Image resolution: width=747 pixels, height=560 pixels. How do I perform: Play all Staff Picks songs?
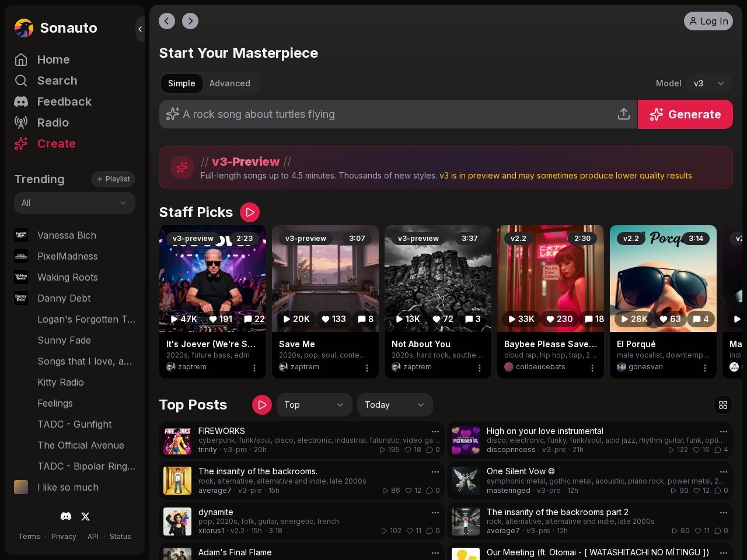tap(250, 212)
